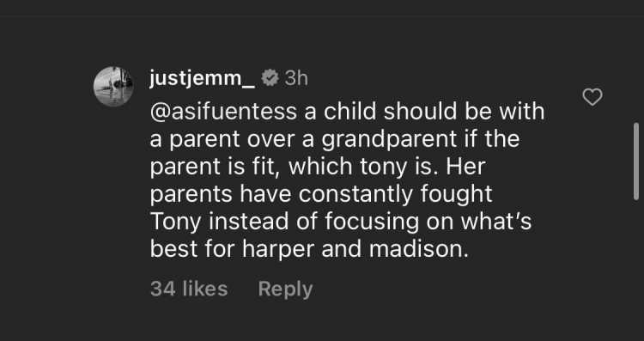Viewport: 644px width, 341px height.
Task: Open the justjemm_ username profile link
Action: tap(202, 79)
